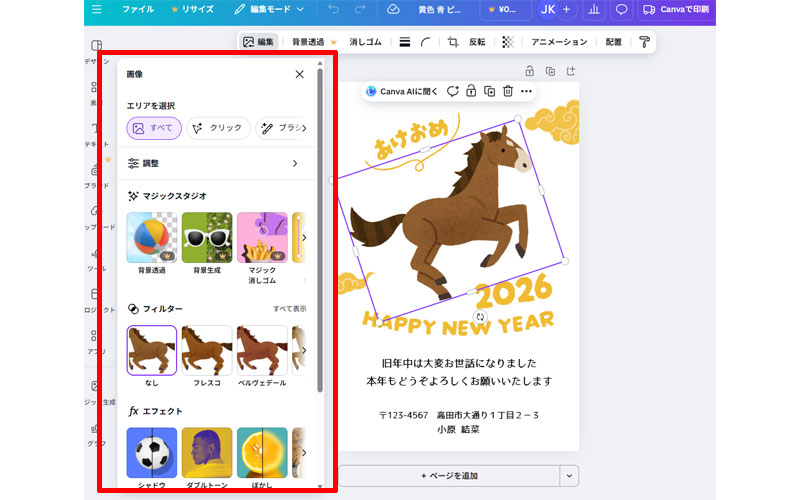Choose the 背景透過 Magic Studio thumbnail

click(x=152, y=238)
